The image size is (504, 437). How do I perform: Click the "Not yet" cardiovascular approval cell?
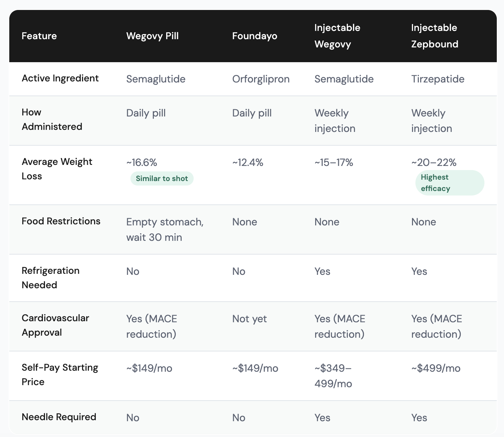(x=249, y=319)
